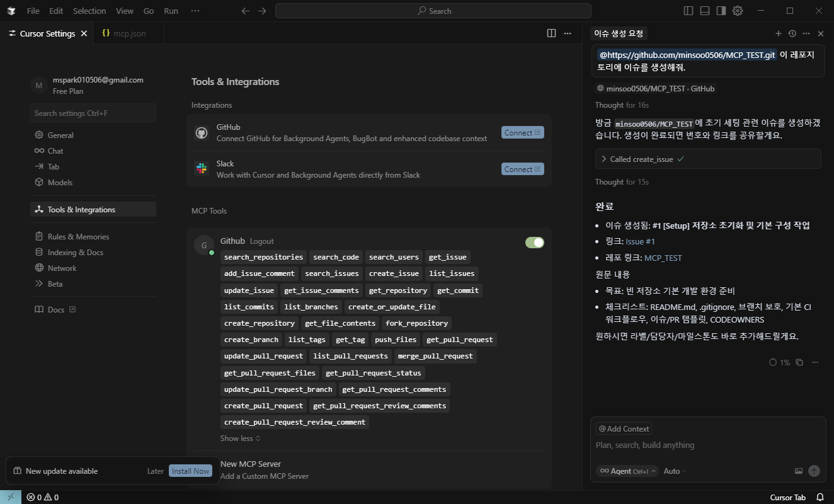The image size is (834, 504).
Task: Go forward with the right arrow icon
Action: tap(262, 11)
